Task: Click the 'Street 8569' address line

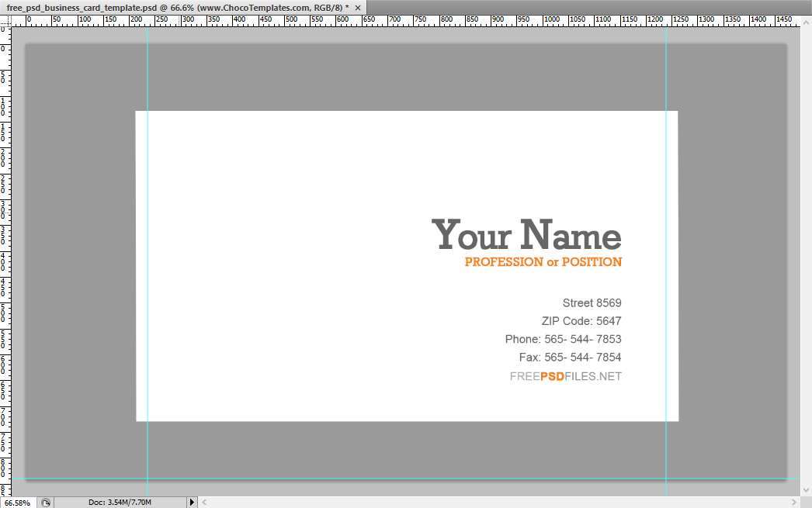Action: click(x=592, y=302)
